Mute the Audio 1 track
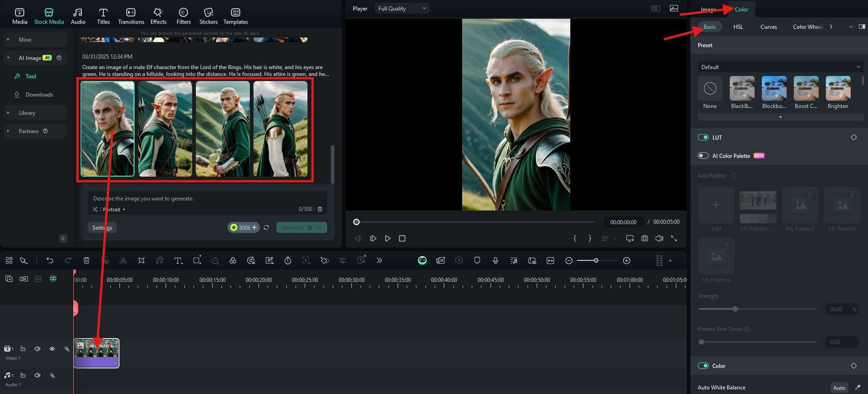 [38, 375]
